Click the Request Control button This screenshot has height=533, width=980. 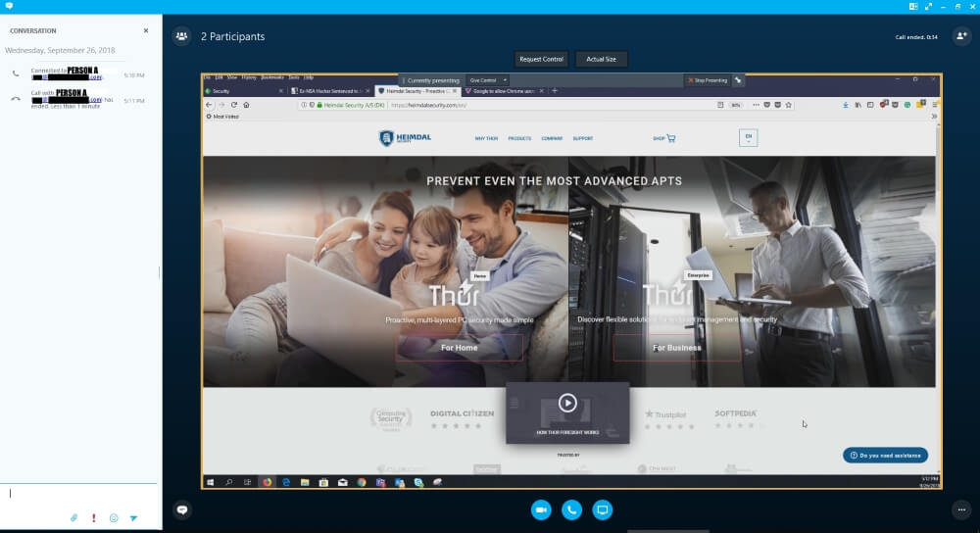click(x=541, y=59)
